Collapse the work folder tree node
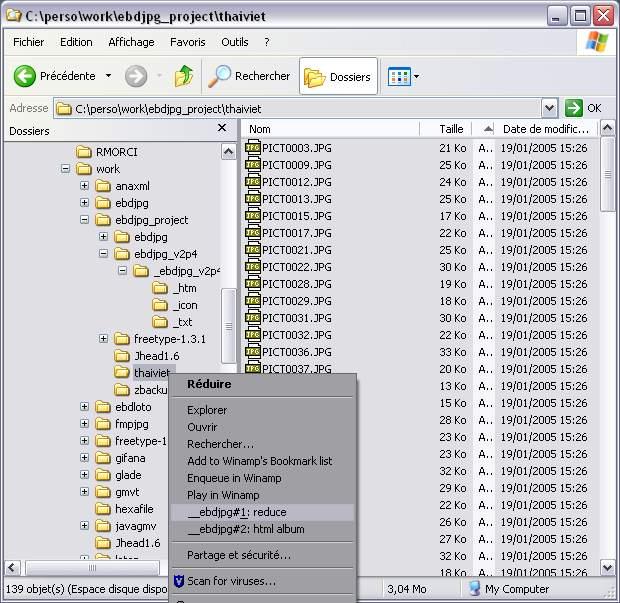Image resolution: width=620 pixels, height=603 pixels. [x=65, y=169]
